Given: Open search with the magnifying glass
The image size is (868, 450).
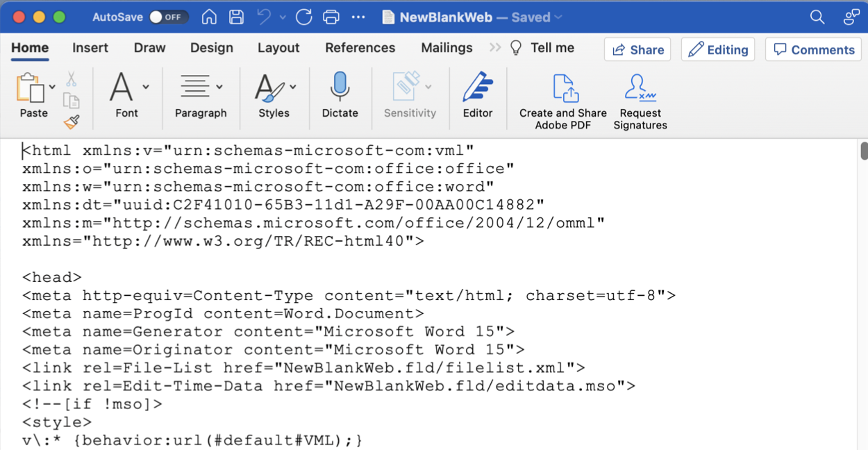Looking at the screenshot, I should [817, 17].
